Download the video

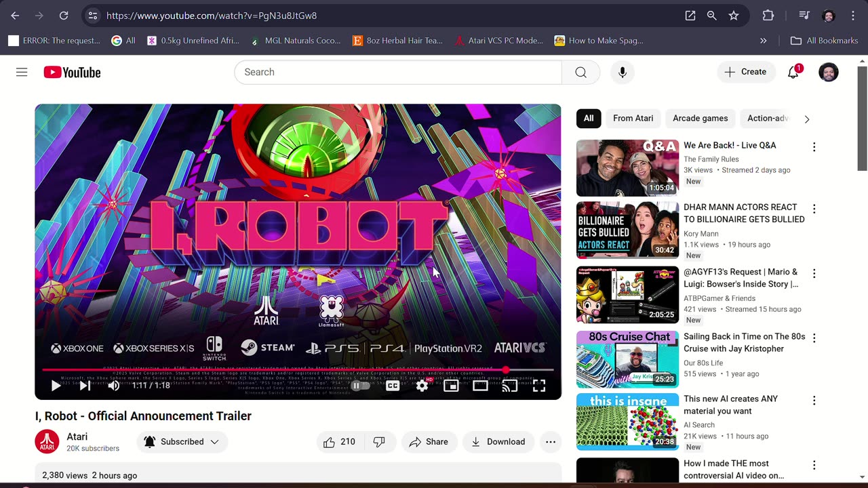[x=498, y=442]
